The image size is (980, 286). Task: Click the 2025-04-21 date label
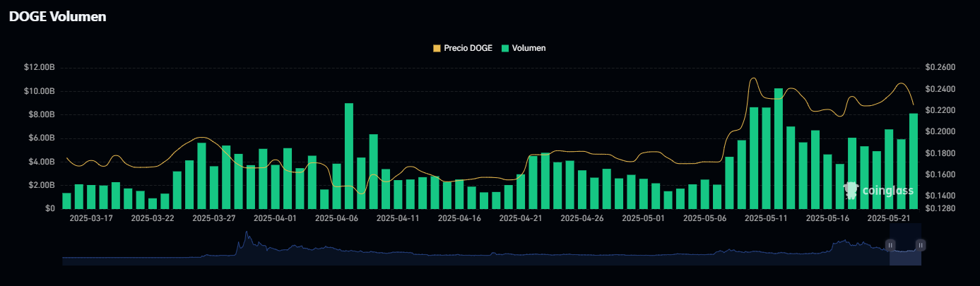click(x=521, y=218)
